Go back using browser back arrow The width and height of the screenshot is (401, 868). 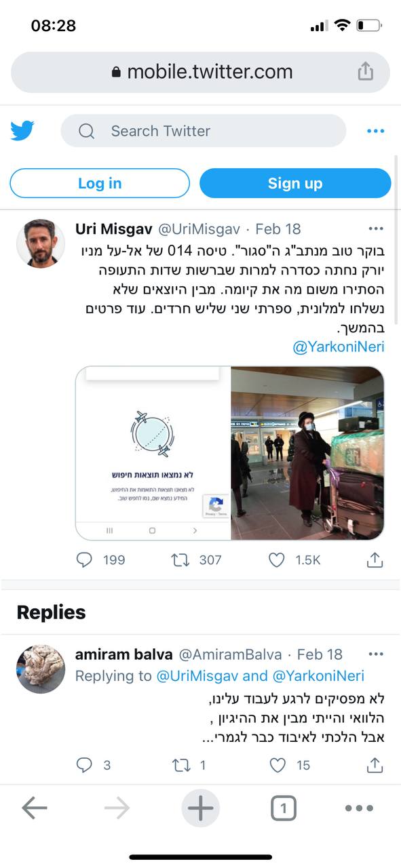34,808
